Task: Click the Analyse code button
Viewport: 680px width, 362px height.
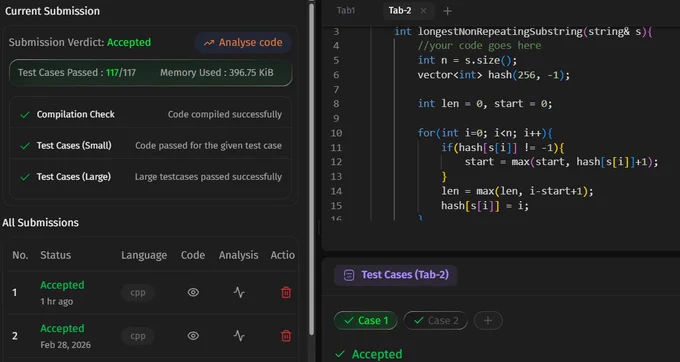Action: click(x=243, y=42)
